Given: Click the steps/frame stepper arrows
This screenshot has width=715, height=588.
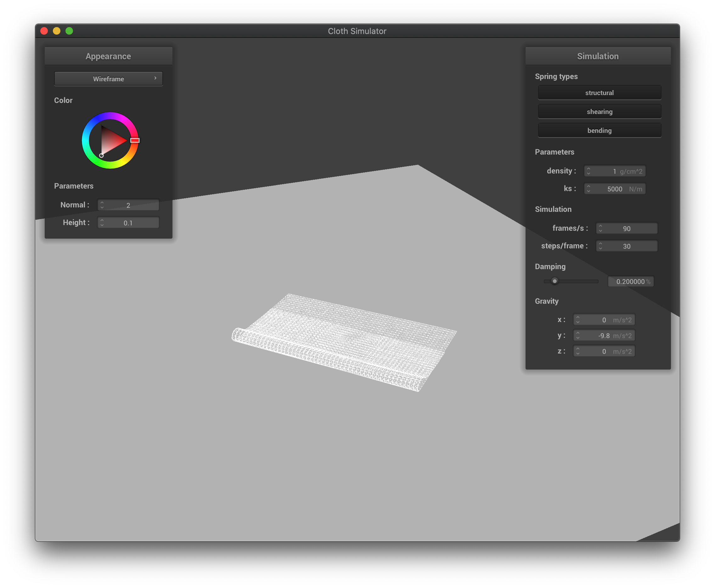Looking at the screenshot, I should [600, 246].
